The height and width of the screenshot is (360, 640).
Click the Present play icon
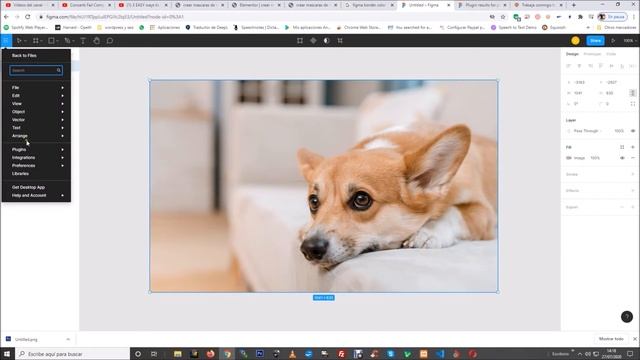pyautogui.click(x=613, y=40)
